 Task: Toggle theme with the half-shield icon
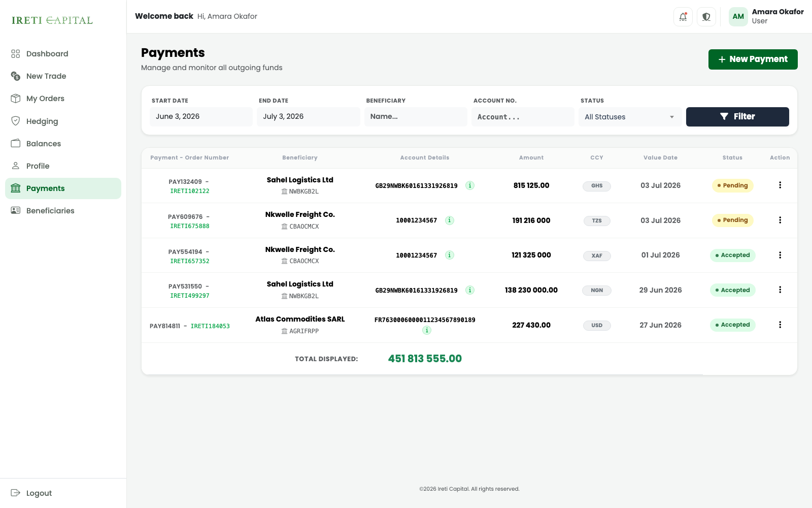click(x=706, y=17)
